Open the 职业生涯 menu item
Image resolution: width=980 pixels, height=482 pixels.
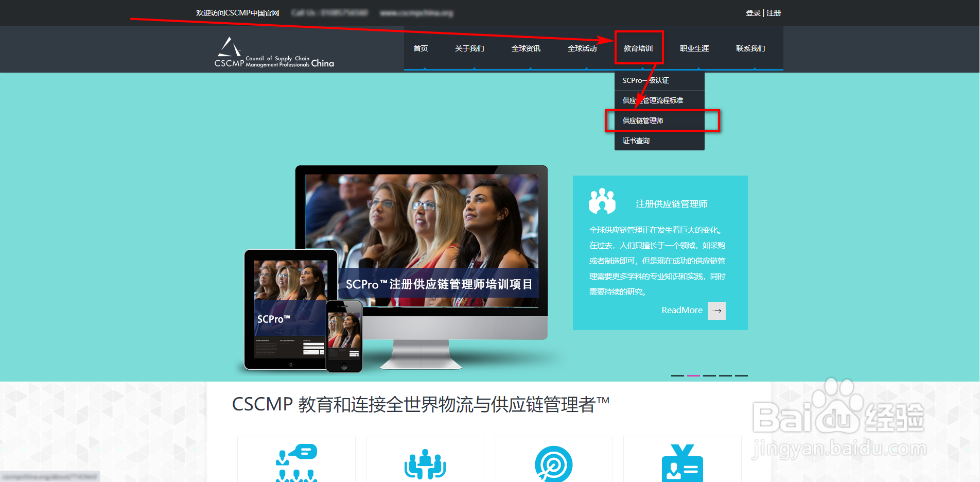click(694, 48)
